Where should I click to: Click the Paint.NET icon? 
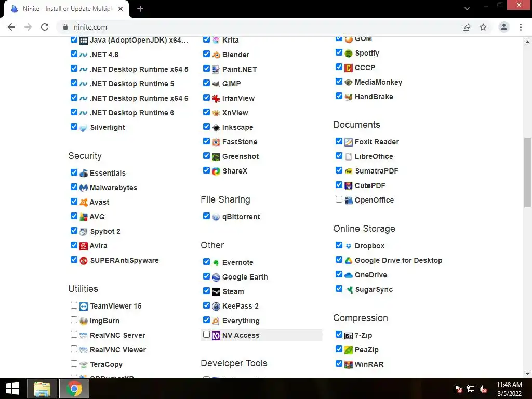[216, 69]
